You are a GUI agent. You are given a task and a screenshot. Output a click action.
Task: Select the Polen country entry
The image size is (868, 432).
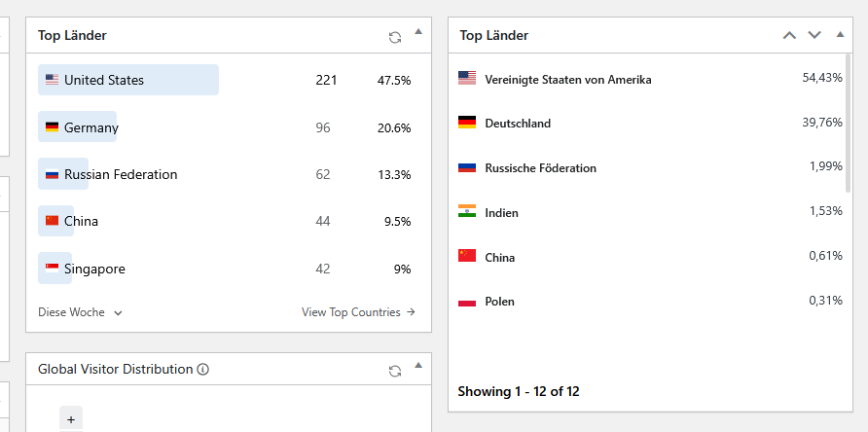point(650,302)
